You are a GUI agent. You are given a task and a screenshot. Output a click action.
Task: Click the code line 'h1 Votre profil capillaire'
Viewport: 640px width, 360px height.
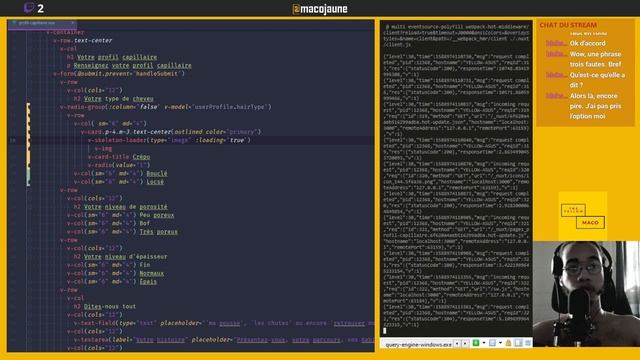pyautogui.click(x=112, y=57)
